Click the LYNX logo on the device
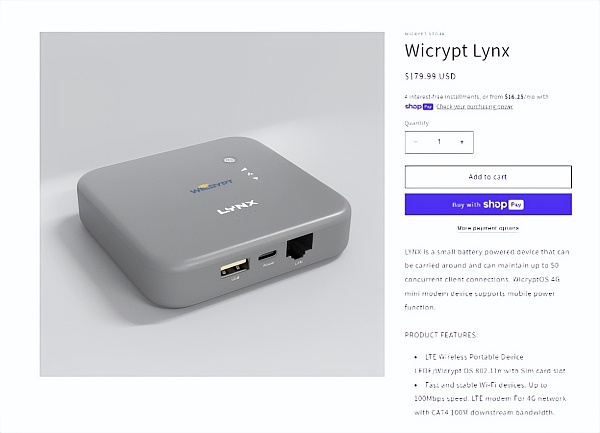Viewport: 600px width, 433px height. pyautogui.click(x=238, y=207)
